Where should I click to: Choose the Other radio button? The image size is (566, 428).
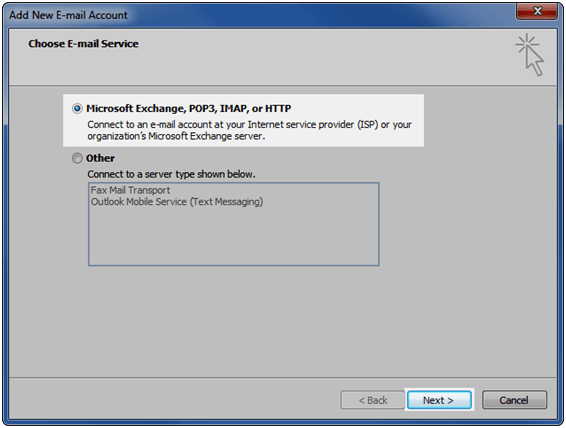pos(77,158)
